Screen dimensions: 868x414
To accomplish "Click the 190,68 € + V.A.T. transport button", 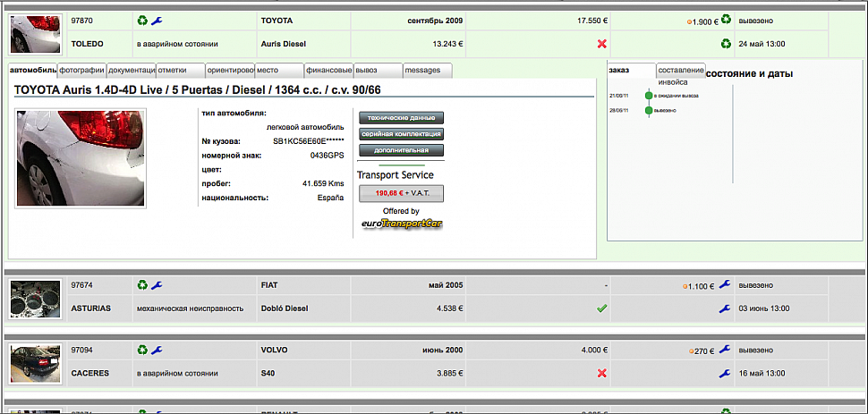I will pos(402,193).
